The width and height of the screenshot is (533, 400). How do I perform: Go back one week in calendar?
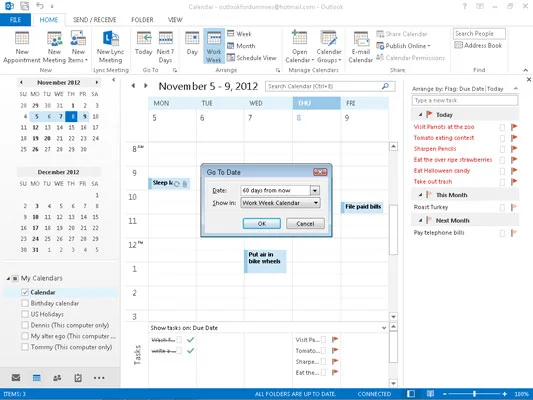pos(133,86)
